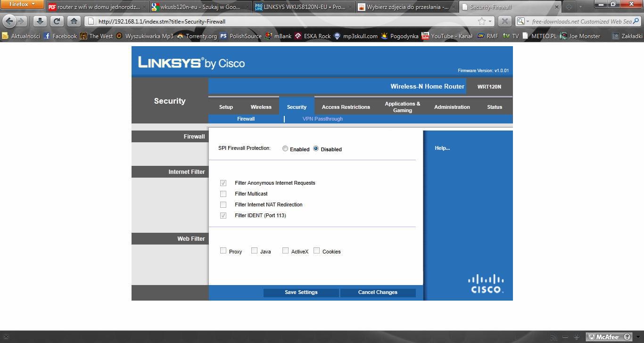Open the RMF bookmark
644x343 pixels.
tap(487, 36)
